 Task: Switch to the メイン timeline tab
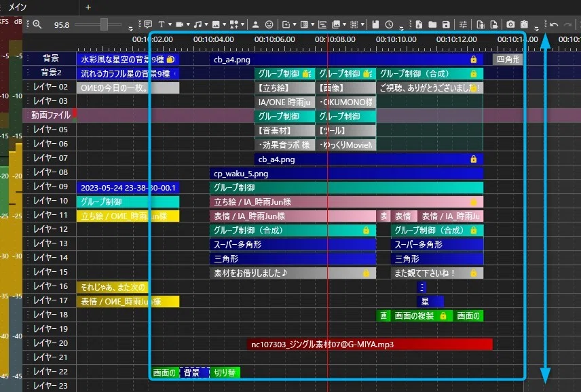[18, 7]
